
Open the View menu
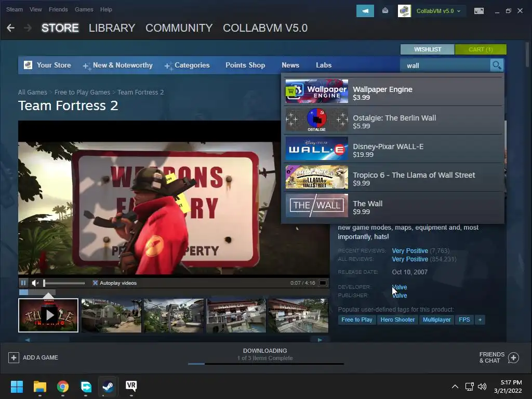[36, 9]
